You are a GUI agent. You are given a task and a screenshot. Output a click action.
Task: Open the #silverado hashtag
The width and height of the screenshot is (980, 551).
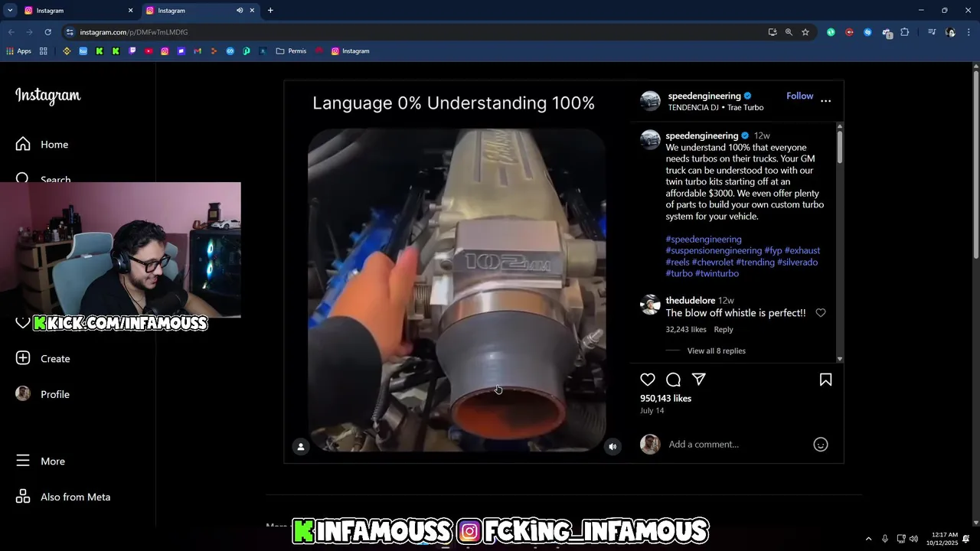coord(797,262)
